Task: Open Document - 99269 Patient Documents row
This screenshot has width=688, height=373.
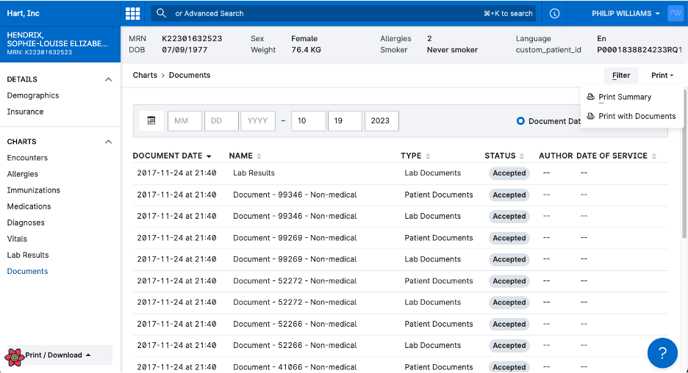Action: pos(400,238)
